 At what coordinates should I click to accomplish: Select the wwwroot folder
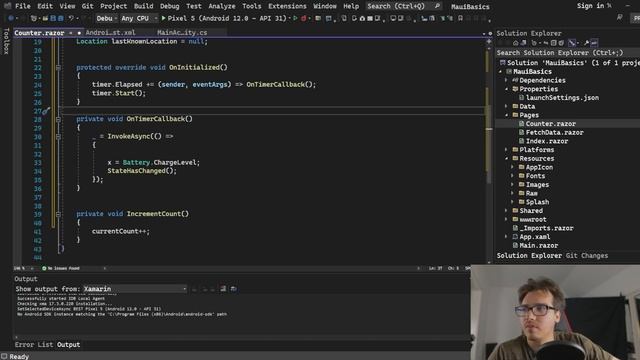pyautogui.click(x=533, y=220)
